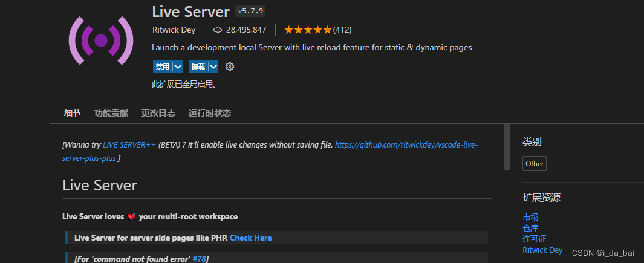The height and width of the screenshot is (263, 644).
Task: Open the 许可证 resource link
Action: click(535, 239)
